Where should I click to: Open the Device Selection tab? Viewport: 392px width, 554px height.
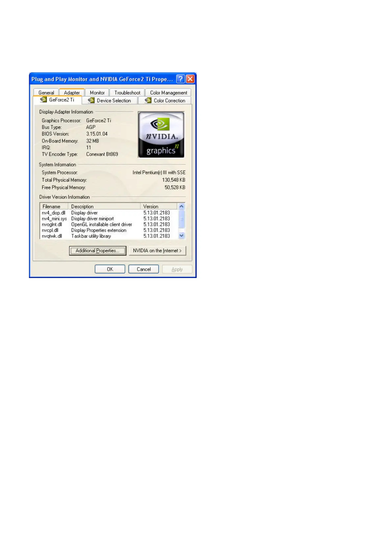click(x=110, y=100)
